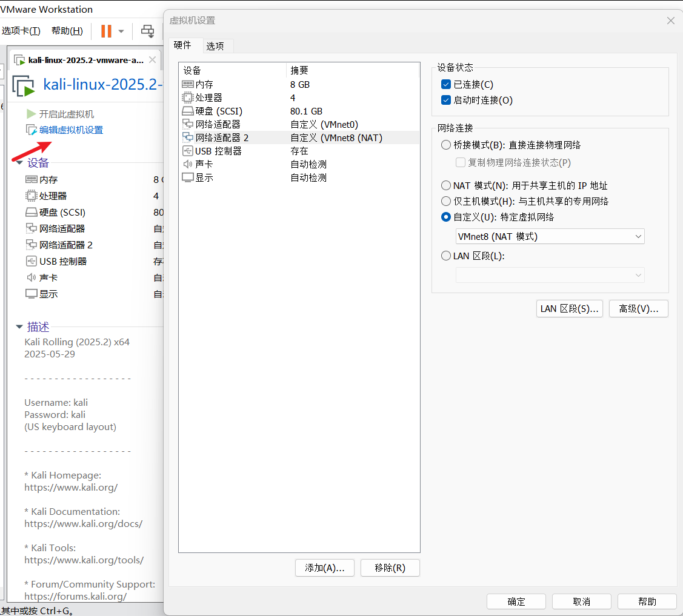Image resolution: width=683 pixels, height=616 pixels.
Task: Open the 帮助(H) menu
Action: click(67, 31)
